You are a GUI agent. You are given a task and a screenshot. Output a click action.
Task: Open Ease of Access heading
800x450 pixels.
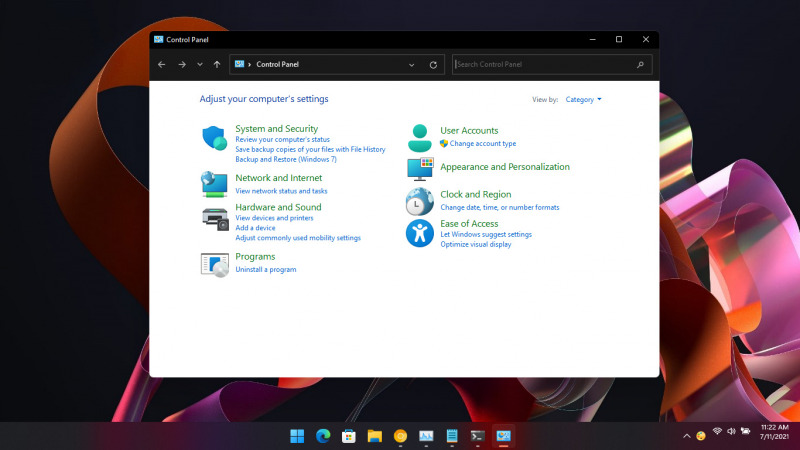(469, 223)
